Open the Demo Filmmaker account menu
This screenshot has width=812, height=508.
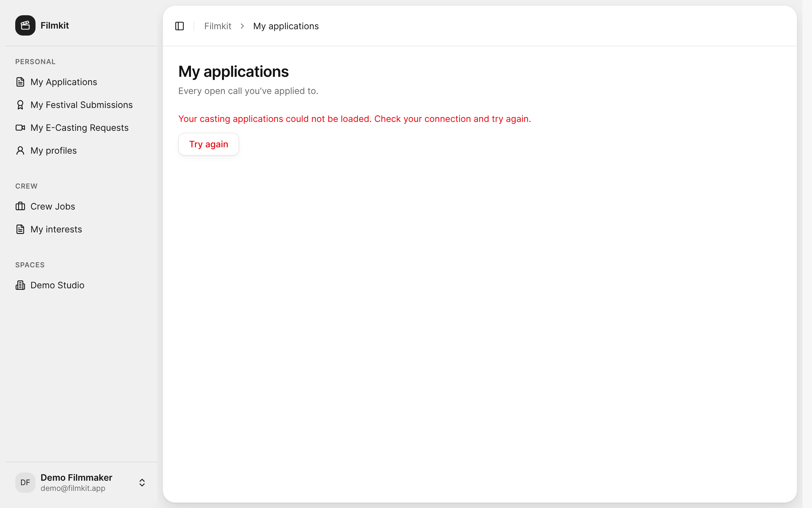click(x=81, y=483)
